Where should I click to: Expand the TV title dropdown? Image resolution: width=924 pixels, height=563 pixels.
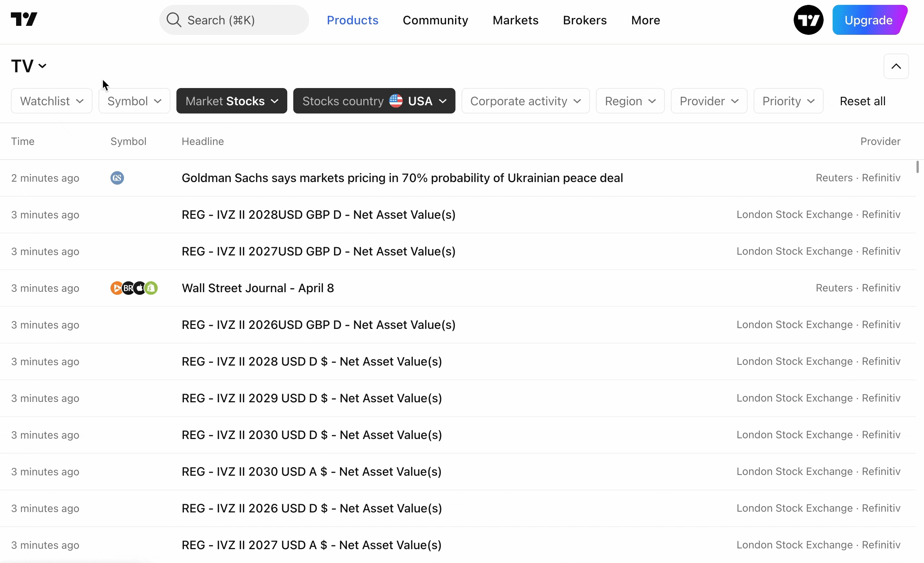click(x=29, y=66)
